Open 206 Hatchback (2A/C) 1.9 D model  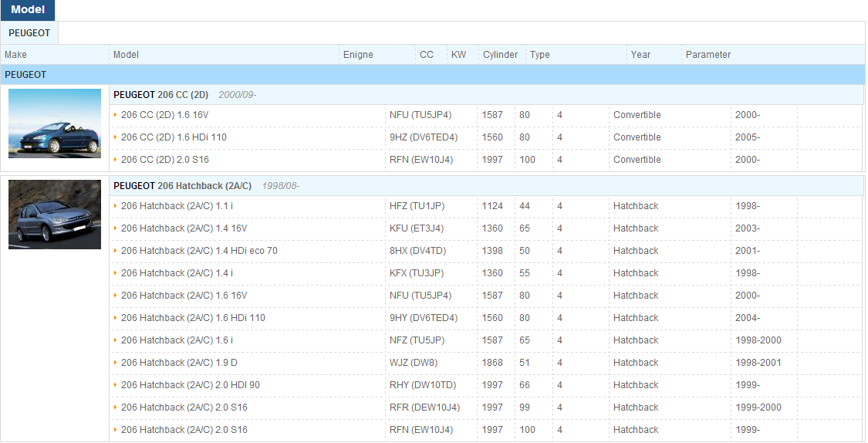179,363
